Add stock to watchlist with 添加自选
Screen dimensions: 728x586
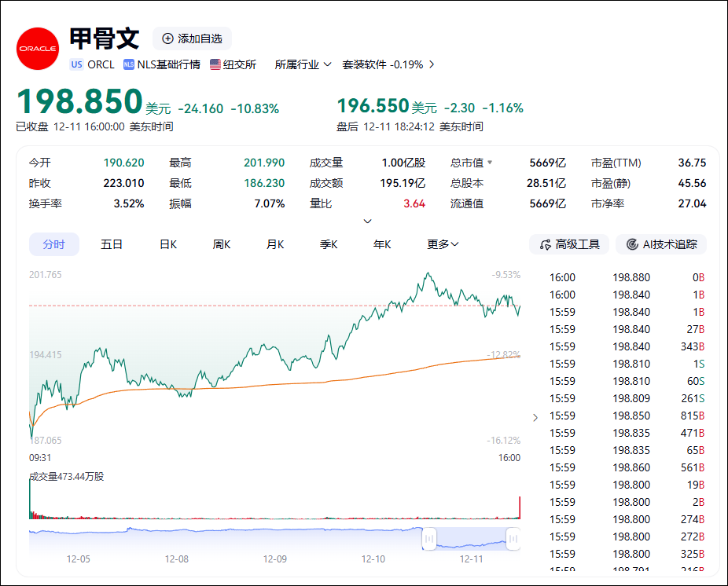click(192, 38)
